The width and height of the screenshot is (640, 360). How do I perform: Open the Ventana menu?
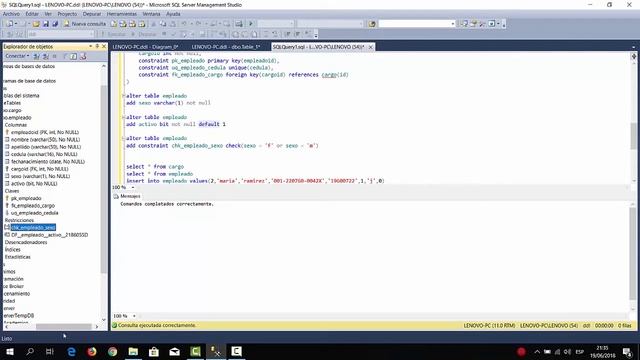click(x=151, y=14)
